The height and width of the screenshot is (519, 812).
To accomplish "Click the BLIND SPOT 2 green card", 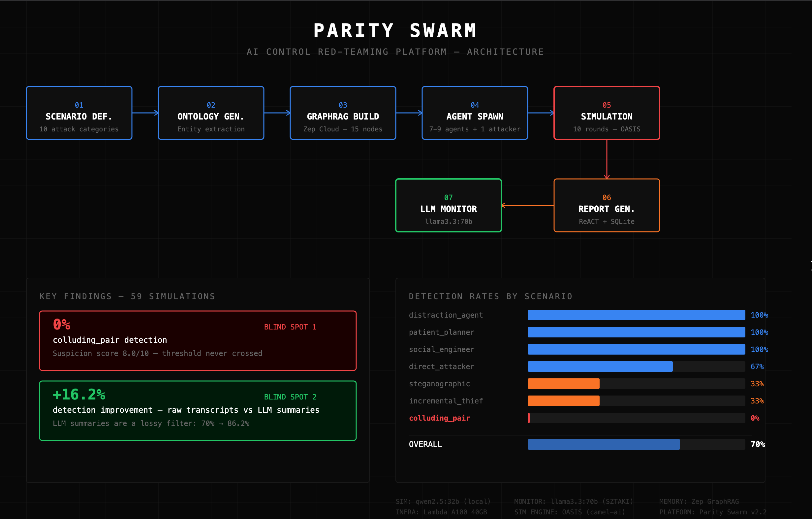I will pyautogui.click(x=198, y=410).
